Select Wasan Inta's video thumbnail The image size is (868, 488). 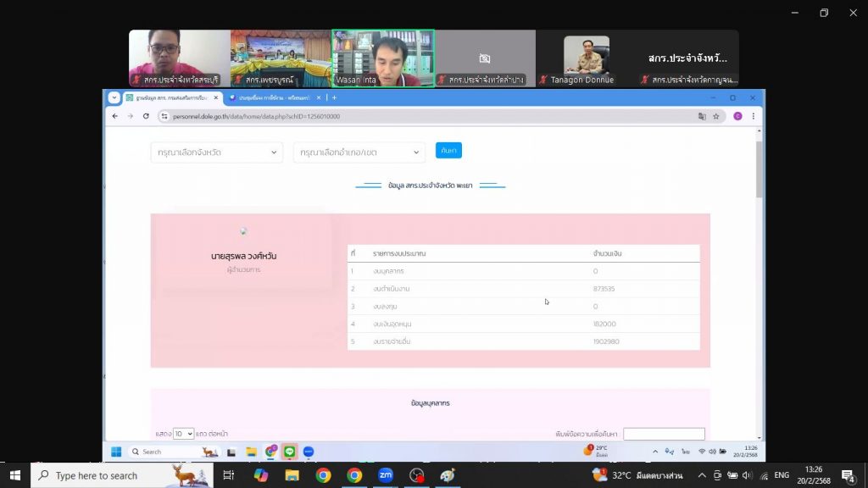382,58
